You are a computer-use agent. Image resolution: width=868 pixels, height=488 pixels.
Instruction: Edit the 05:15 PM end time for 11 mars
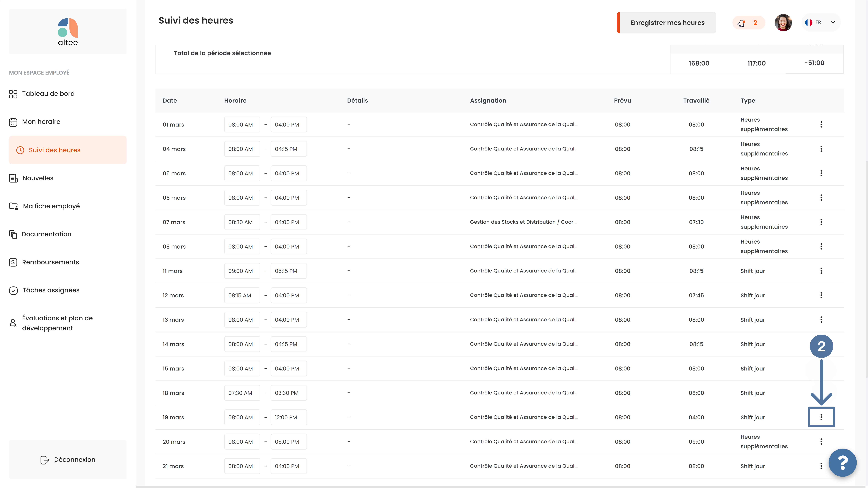pos(288,271)
